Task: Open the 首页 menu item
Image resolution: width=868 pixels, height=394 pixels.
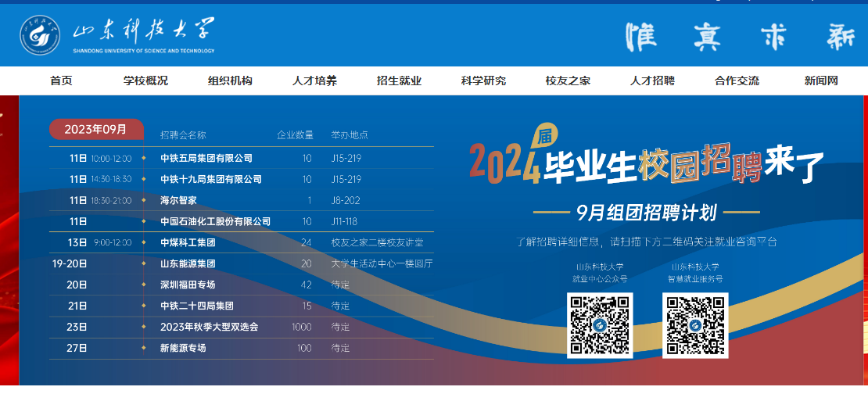Action: [x=61, y=81]
